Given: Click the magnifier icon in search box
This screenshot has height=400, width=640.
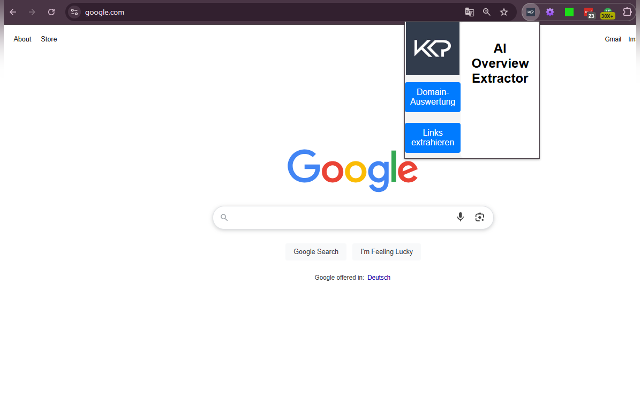Looking at the screenshot, I should (x=224, y=217).
